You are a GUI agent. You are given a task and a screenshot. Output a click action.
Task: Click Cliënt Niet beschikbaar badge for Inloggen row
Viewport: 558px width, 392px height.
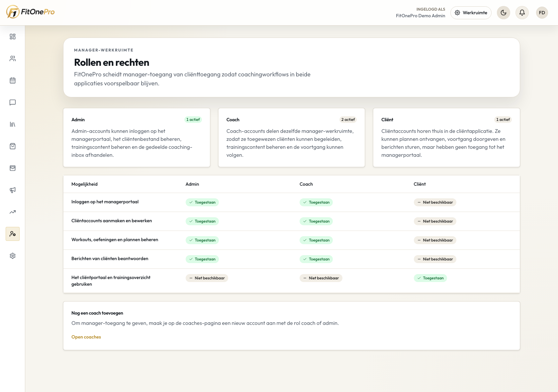click(435, 202)
